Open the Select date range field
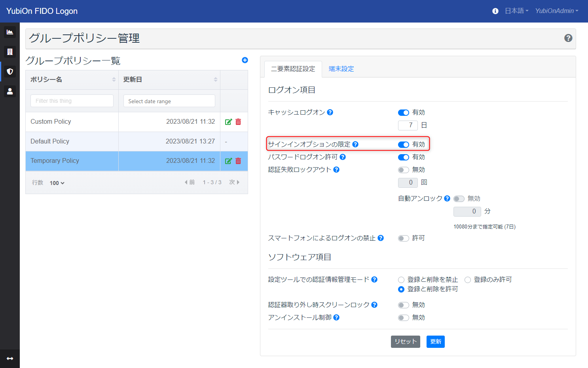 pos(169,101)
